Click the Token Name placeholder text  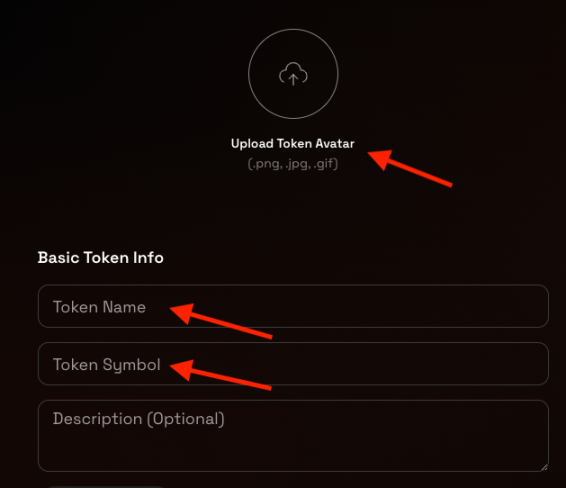point(99,307)
